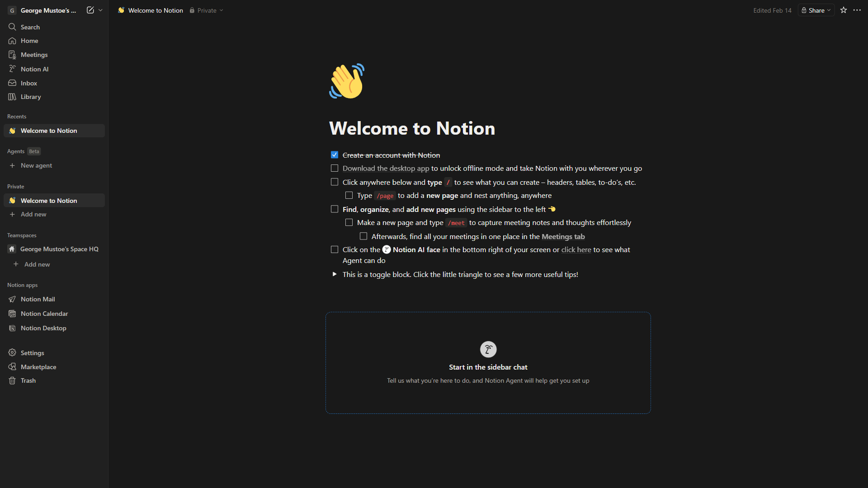Click the Search magnifier icon
Viewport: 868px width, 488px height.
tap(12, 27)
